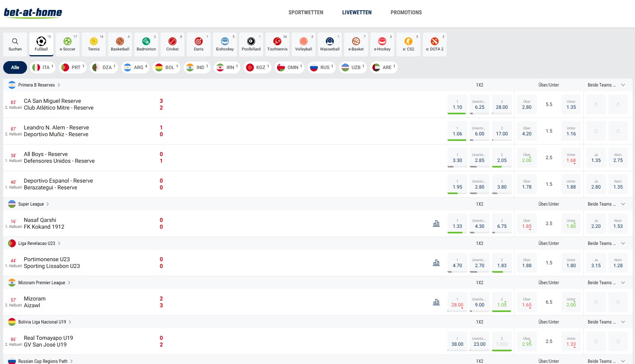Select the Eishockey sport icon
This screenshot has height=364, width=635.
coord(225,44)
